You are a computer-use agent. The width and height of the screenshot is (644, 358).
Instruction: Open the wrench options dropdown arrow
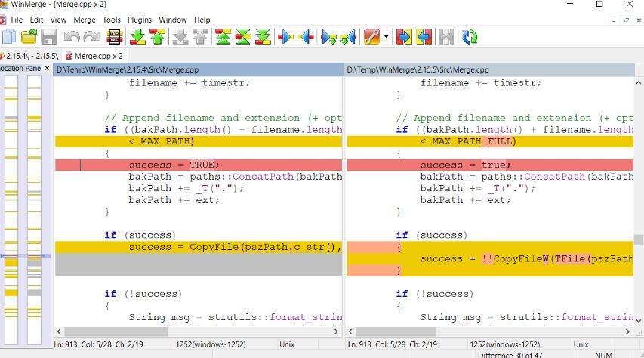pyautogui.click(x=386, y=37)
